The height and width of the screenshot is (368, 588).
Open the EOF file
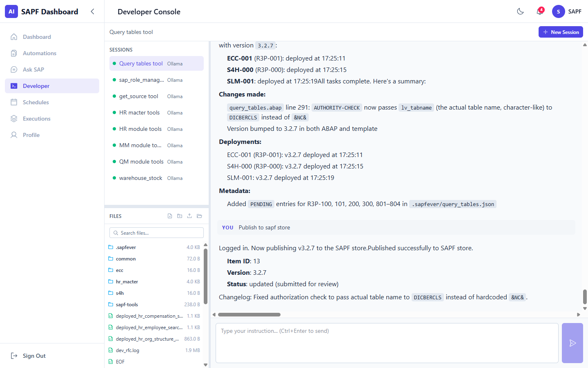pyautogui.click(x=154, y=362)
